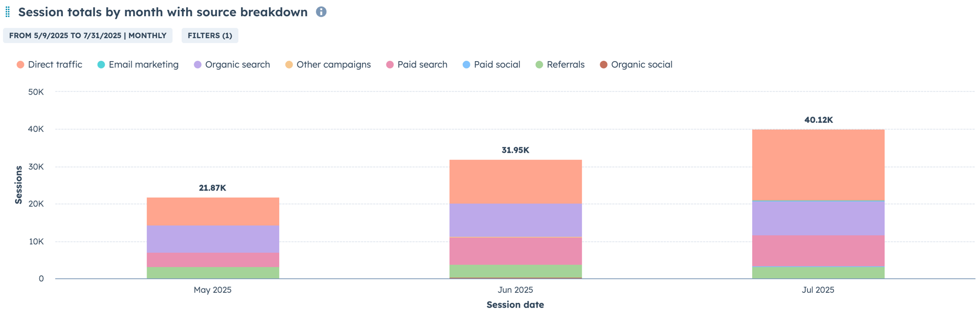Click the report title text
Image resolution: width=980 pixels, height=312 pixels.
click(163, 12)
